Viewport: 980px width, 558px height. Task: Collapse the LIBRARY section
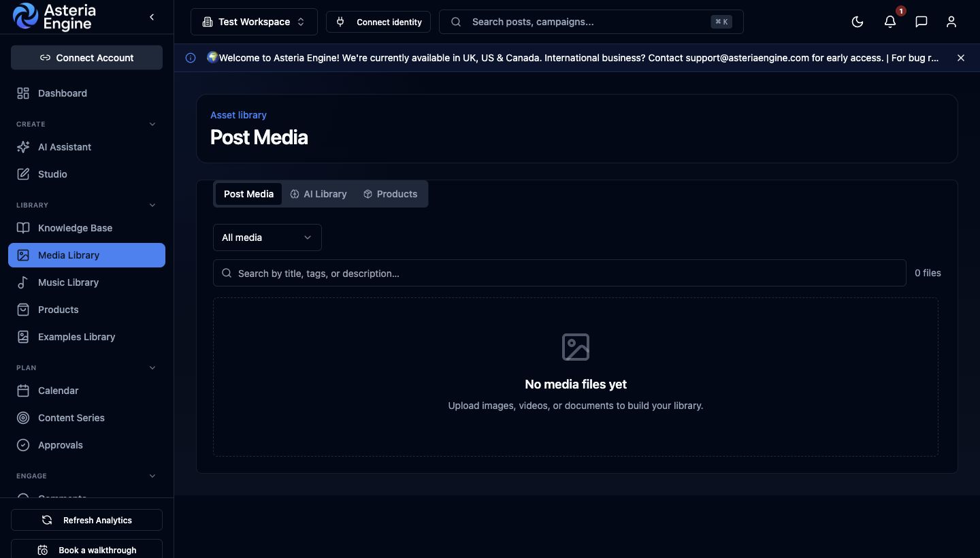coord(152,205)
